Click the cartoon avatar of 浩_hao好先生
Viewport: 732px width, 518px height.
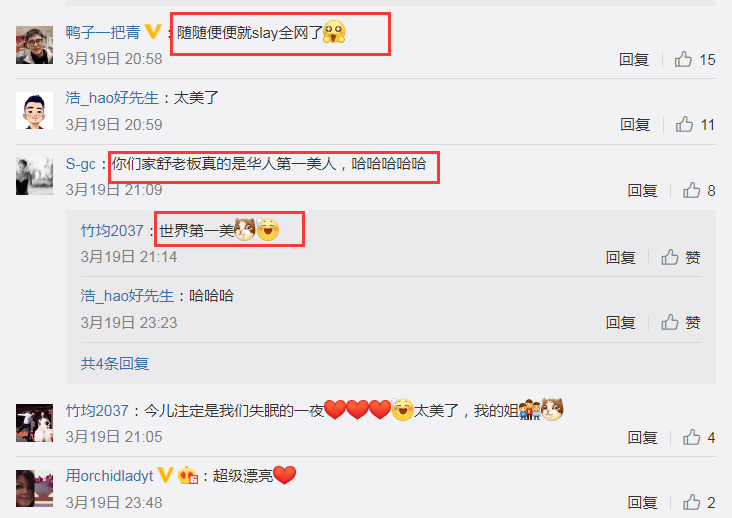point(35,111)
